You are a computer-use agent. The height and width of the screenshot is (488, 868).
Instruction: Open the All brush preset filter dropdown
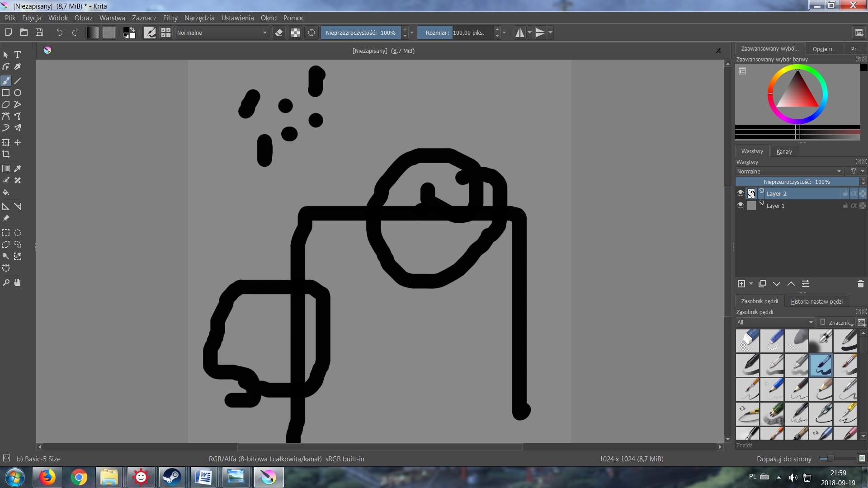click(774, 322)
